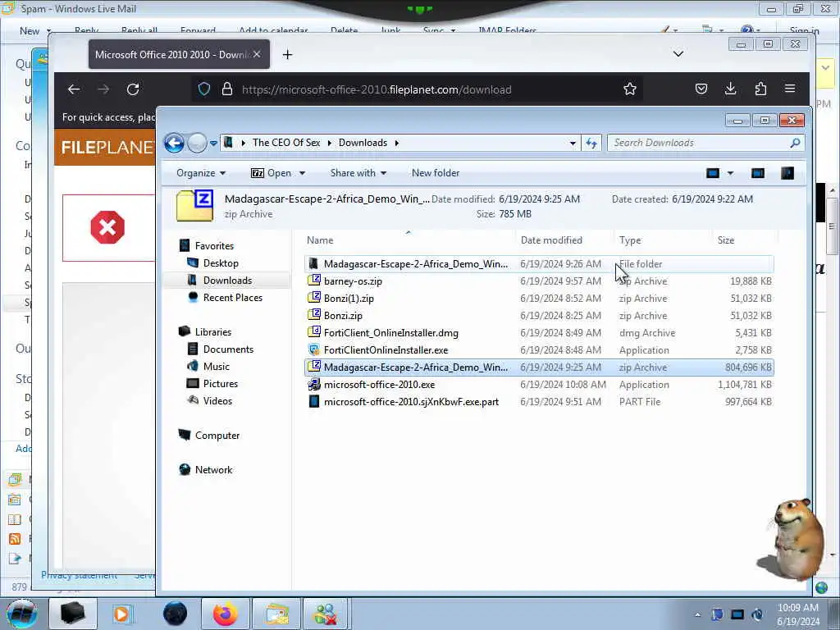Image resolution: width=840 pixels, height=630 pixels.
Task: Expand the view options dropdown arrow
Action: pyautogui.click(x=730, y=173)
